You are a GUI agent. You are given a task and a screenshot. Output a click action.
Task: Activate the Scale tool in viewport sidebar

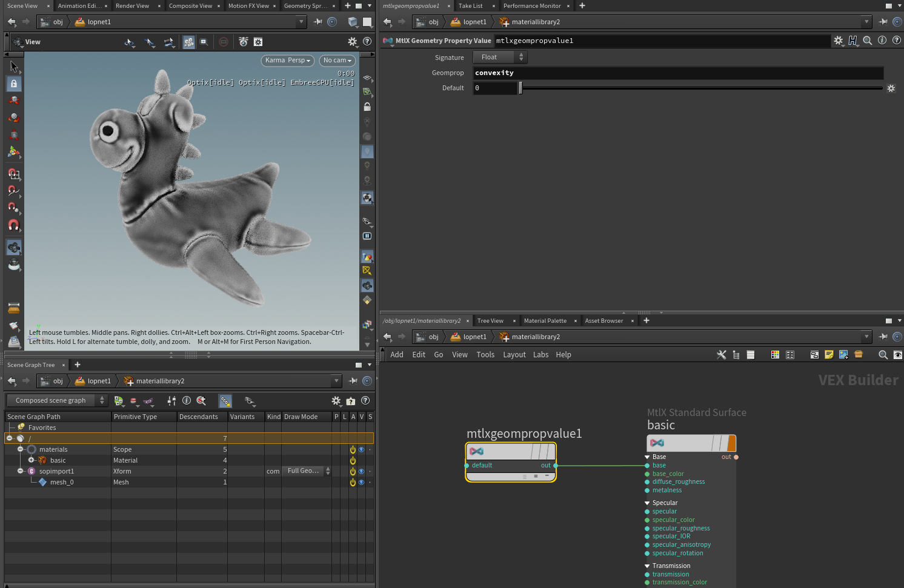pos(14,134)
